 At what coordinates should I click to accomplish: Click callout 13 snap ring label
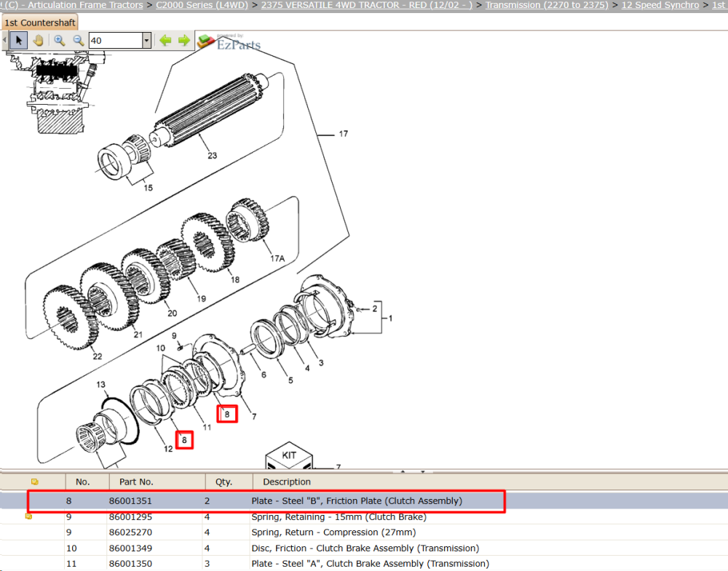click(100, 385)
